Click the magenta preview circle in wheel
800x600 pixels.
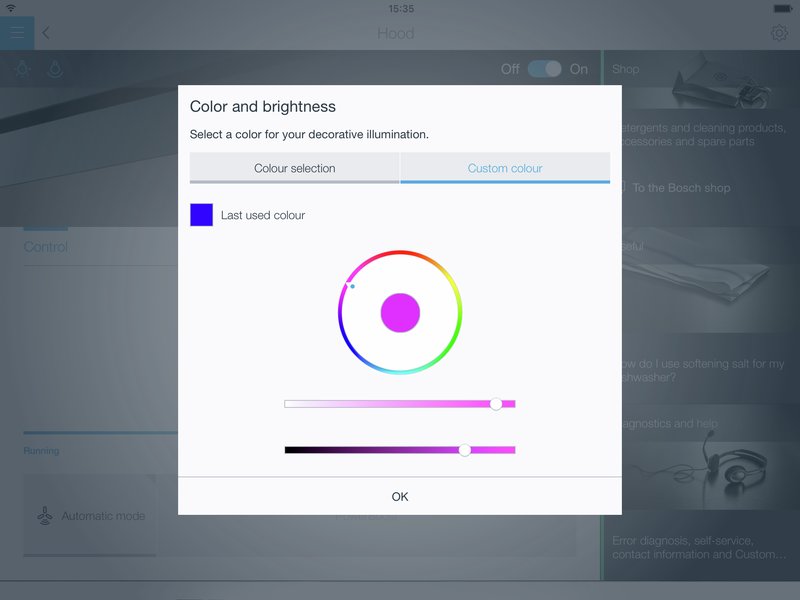point(400,312)
